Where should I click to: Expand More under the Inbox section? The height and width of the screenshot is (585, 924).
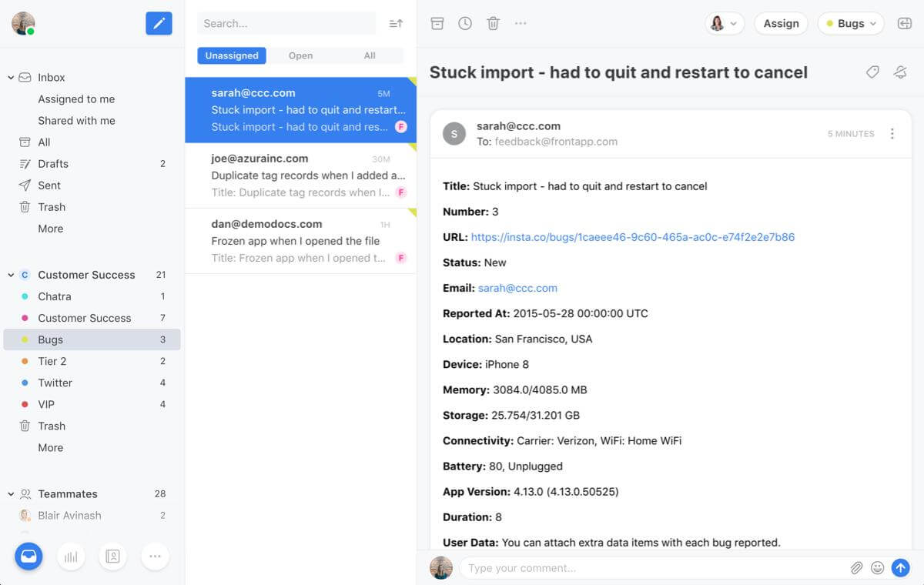(x=51, y=229)
